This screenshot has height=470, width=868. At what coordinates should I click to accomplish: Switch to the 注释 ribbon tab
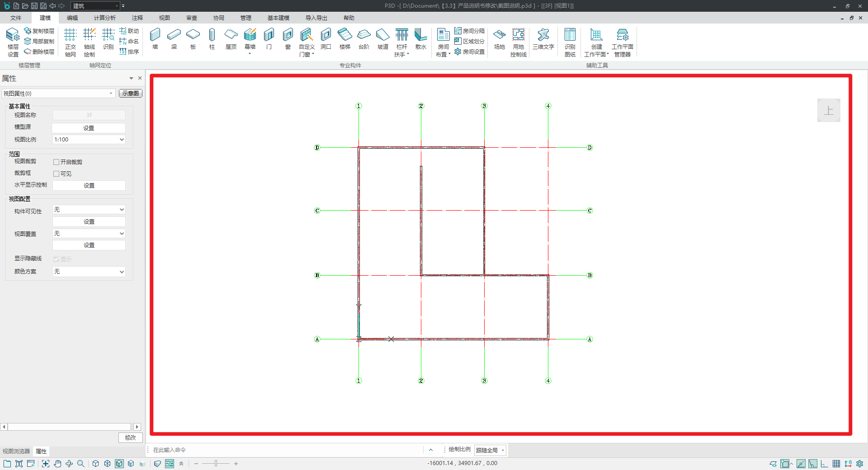137,18
